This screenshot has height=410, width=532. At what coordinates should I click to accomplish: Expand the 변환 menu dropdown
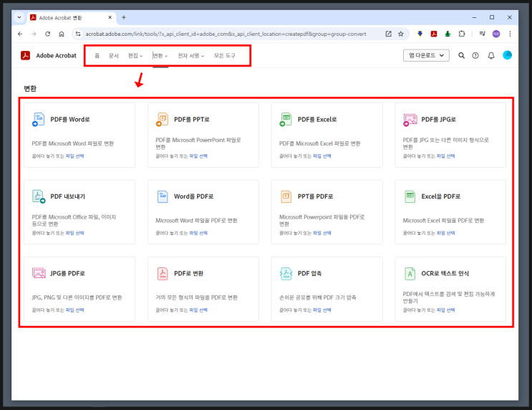160,56
